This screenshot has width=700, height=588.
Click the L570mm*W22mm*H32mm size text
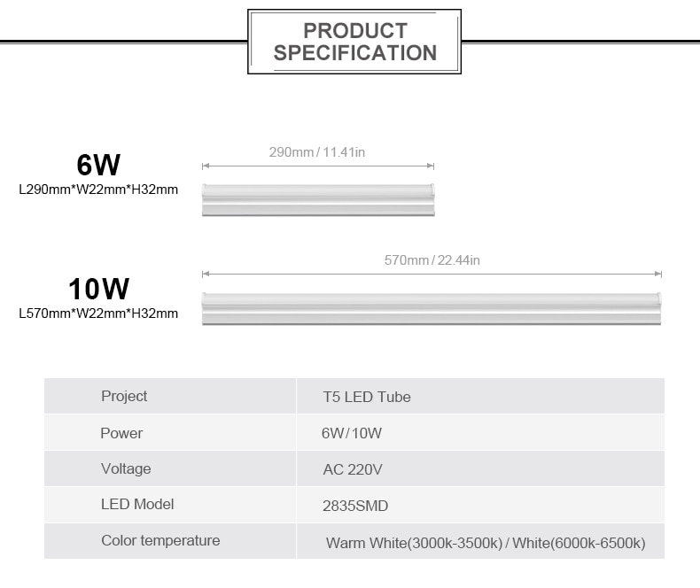coord(98,313)
